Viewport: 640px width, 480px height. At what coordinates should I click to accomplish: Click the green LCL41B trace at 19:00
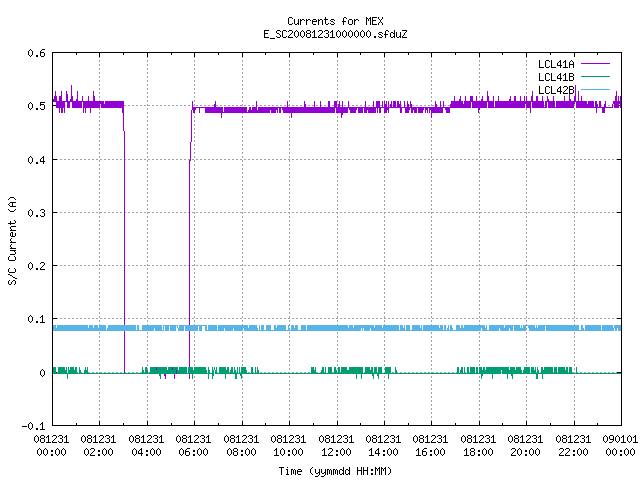502,371
